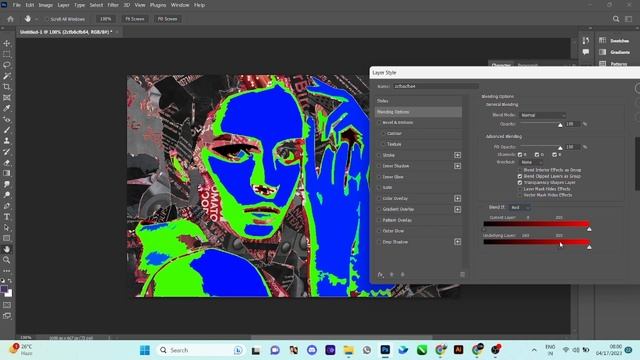Open the Layer menu
Viewport: 640px width, 360px height.
(x=63, y=5)
